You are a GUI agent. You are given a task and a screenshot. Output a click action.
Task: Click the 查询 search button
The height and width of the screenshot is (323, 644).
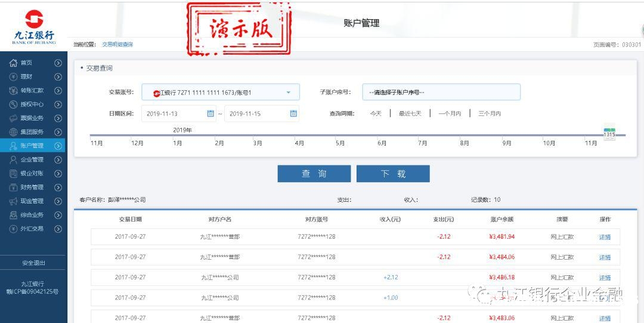point(314,174)
